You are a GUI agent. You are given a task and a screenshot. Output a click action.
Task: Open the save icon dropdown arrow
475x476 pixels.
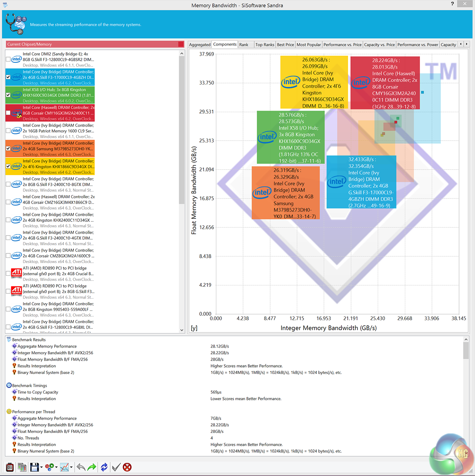click(41, 467)
